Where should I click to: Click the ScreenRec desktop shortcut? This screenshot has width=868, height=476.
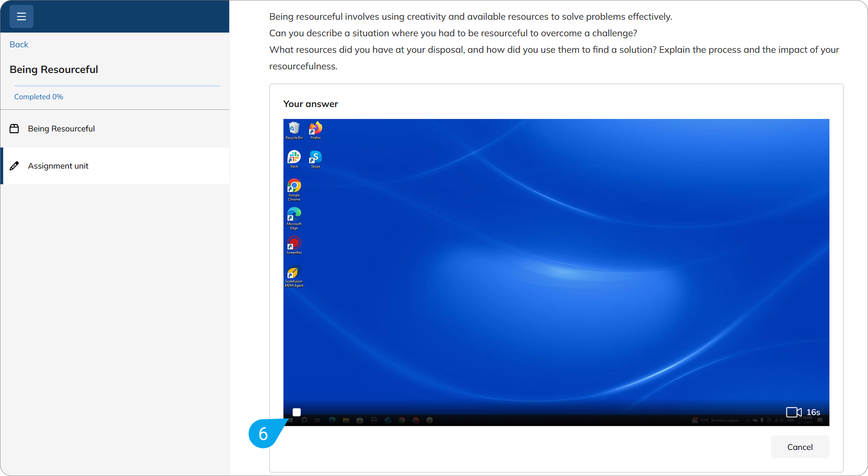[x=294, y=245]
